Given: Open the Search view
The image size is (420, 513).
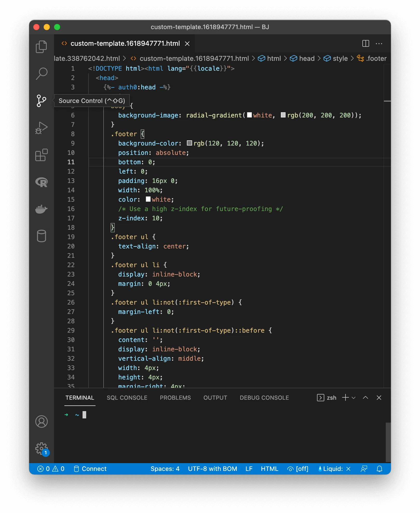Looking at the screenshot, I should pos(41,74).
